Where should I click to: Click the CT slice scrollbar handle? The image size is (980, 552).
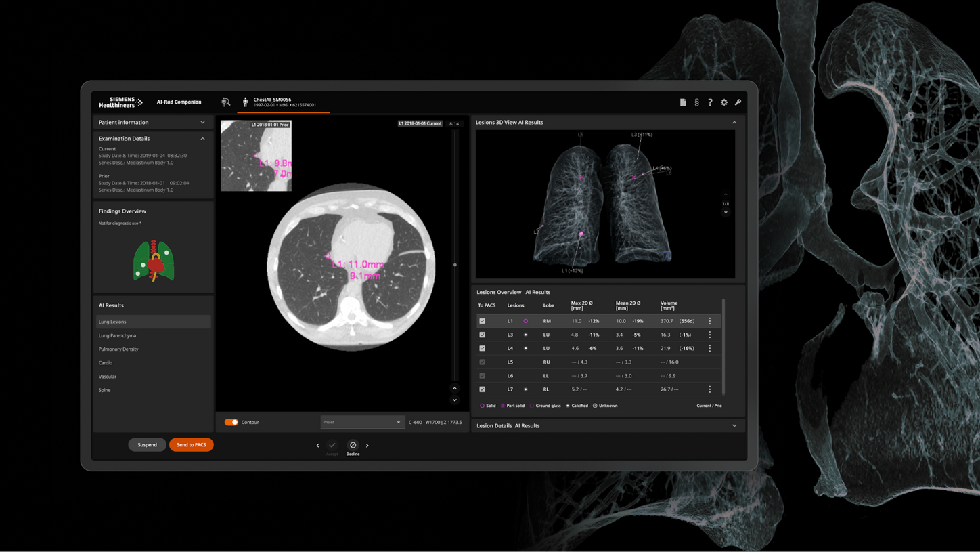[455, 265]
